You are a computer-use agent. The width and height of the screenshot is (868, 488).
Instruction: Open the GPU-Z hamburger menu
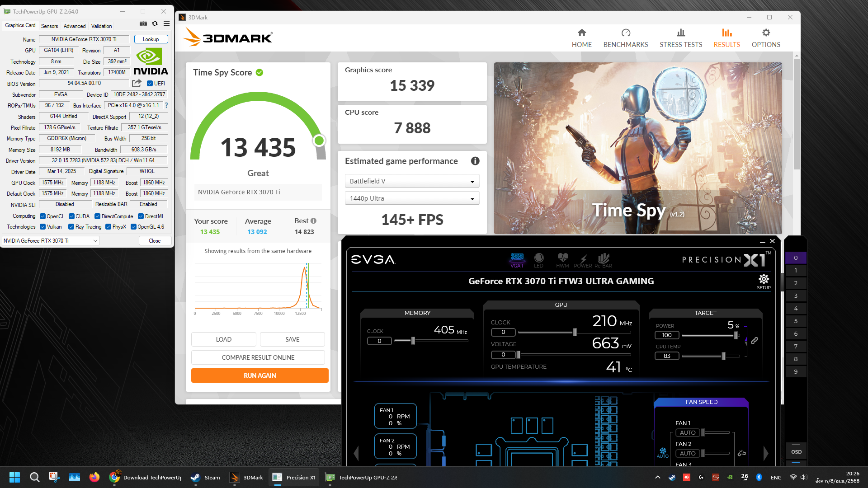166,24
